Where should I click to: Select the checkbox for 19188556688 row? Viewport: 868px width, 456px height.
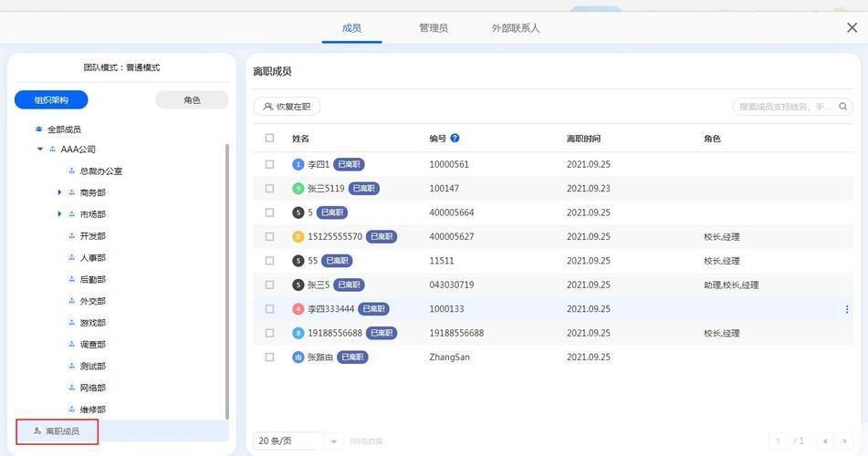pyautogui.click(x=269, y=334)
